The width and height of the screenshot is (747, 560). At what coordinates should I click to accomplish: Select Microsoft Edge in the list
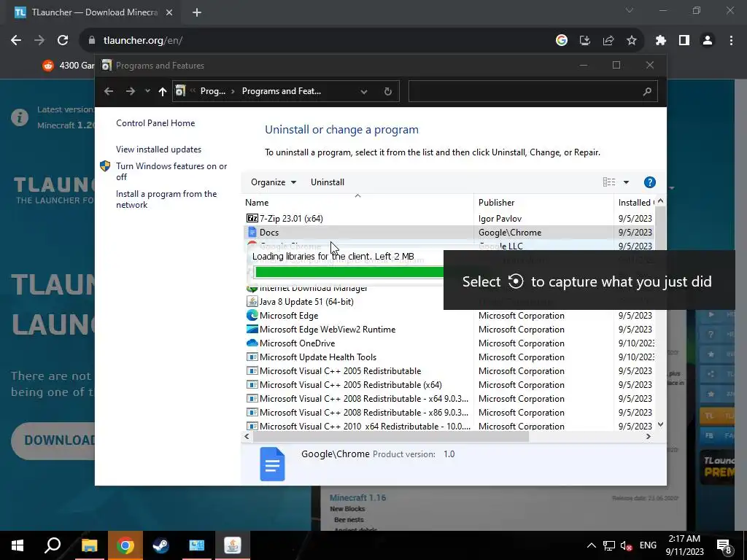pyautogui.click(x=289, y=316)
